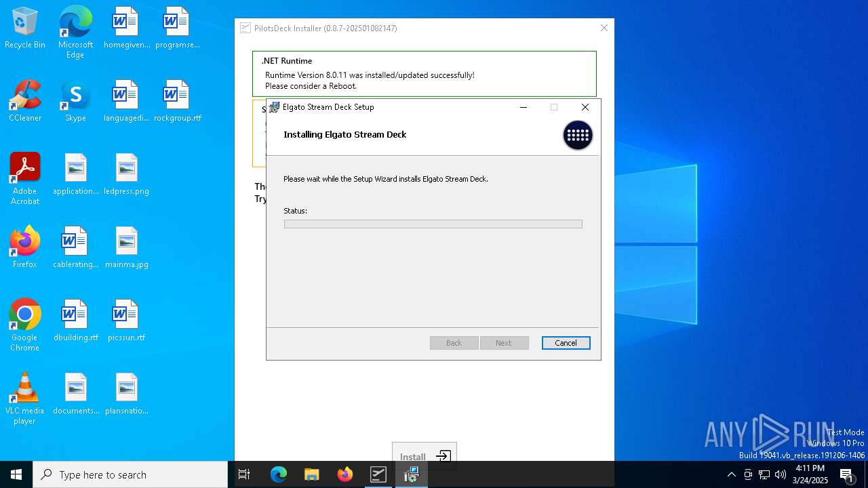Launch Firefox from desktop shortcut
This screenshot has height=488, width=868.
[25, 248]
